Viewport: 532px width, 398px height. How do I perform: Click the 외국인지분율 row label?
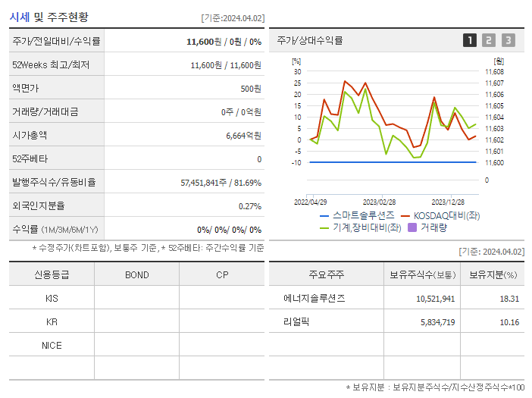tap(39, 205)
